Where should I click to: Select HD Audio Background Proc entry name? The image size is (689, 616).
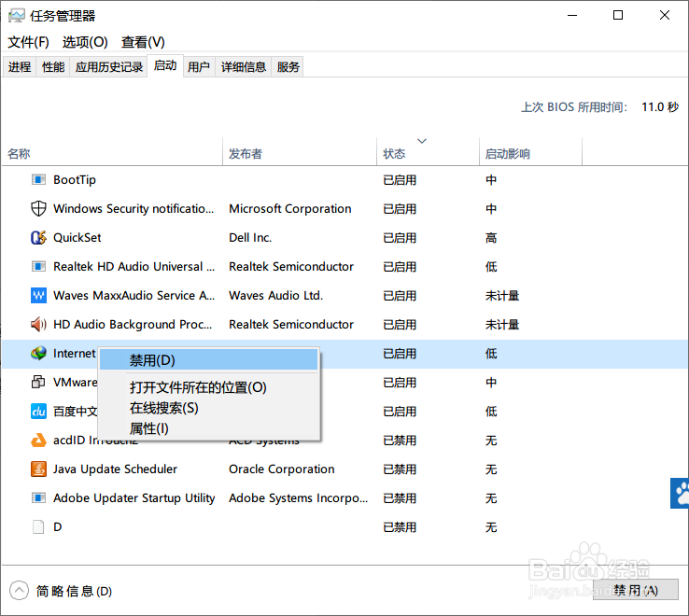(x=133, y=325)
